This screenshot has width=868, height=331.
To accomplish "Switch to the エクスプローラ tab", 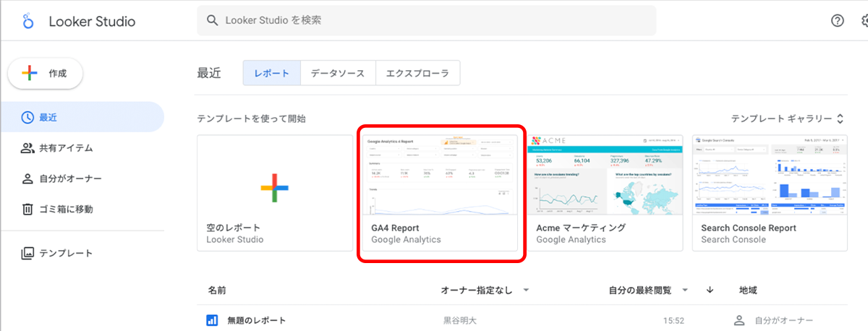I will [417, 73].
